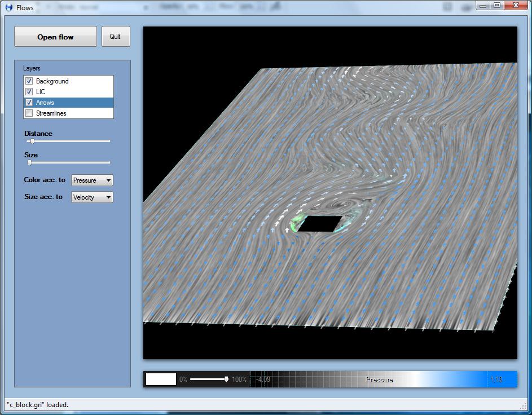
Task: Click the resize grip in the status bar corner
Action: pos(522,406)
